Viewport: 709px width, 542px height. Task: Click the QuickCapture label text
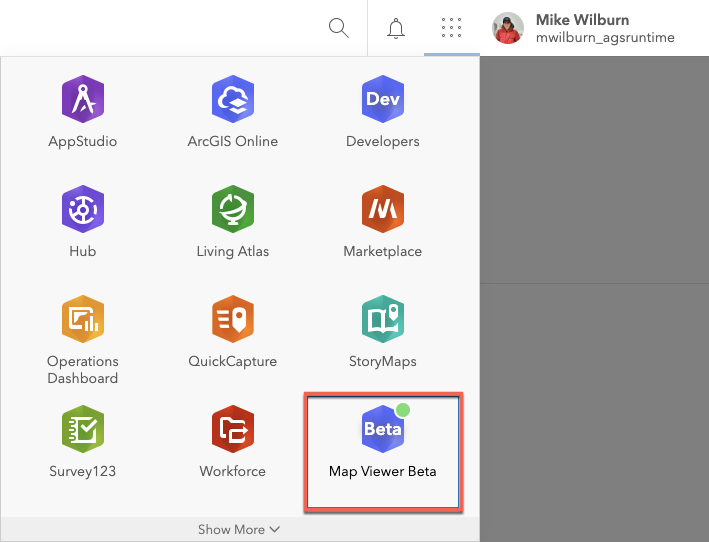[x=233, y=361]
